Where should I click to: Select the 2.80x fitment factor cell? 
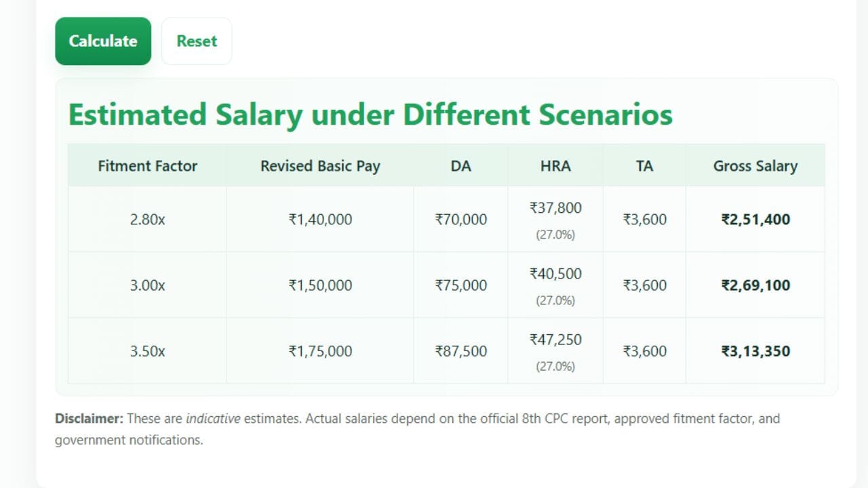click(x=147, y=220)
